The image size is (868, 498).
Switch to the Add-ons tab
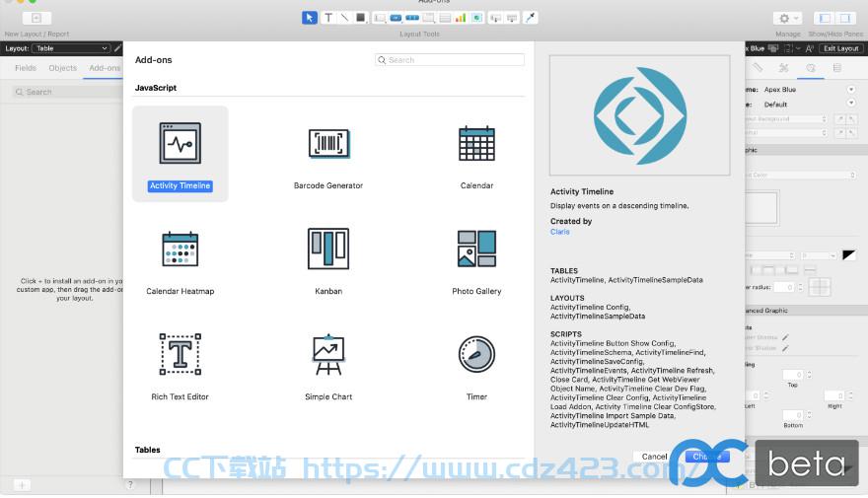click(105, 68)
